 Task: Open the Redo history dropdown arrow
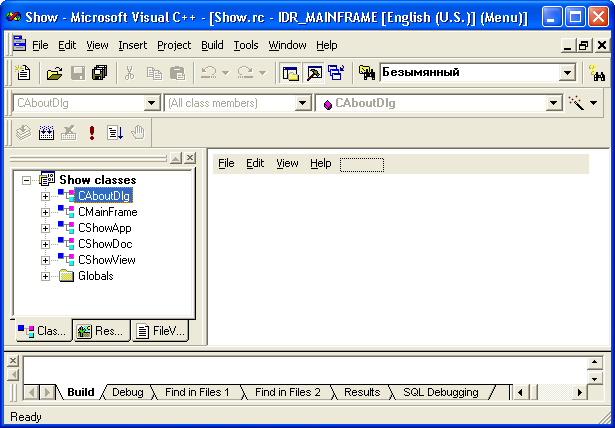coord(262,73)
